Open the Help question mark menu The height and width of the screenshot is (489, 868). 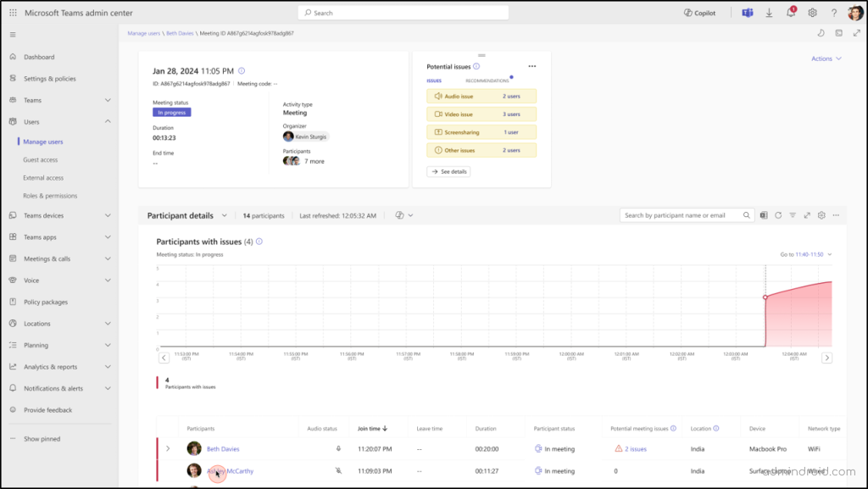click(834, 12)
